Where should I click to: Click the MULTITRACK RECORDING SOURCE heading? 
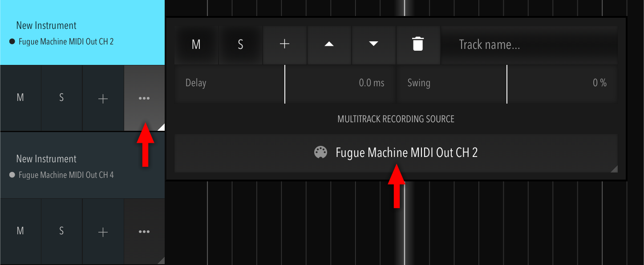[x=396, y=119]
